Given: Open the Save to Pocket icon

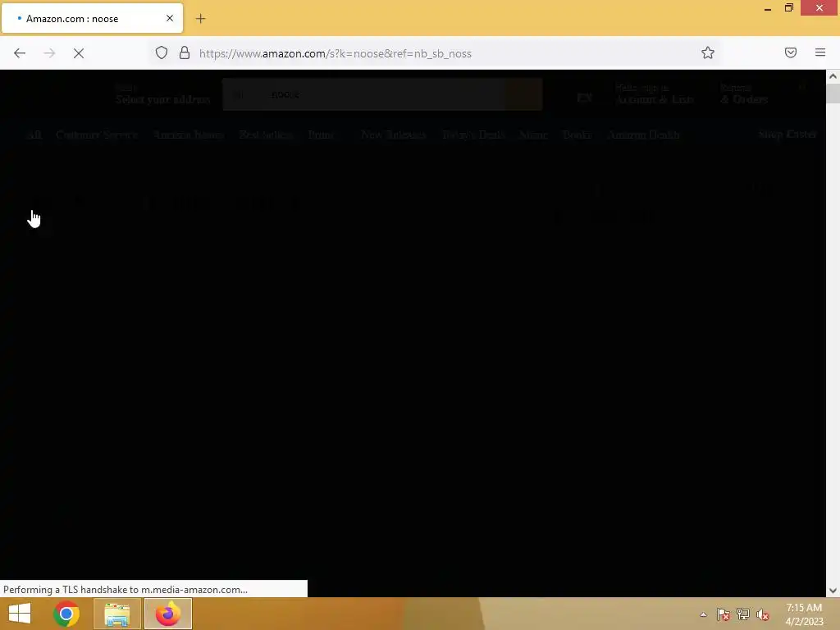Looking at the screenshot, I should [791, 52].
